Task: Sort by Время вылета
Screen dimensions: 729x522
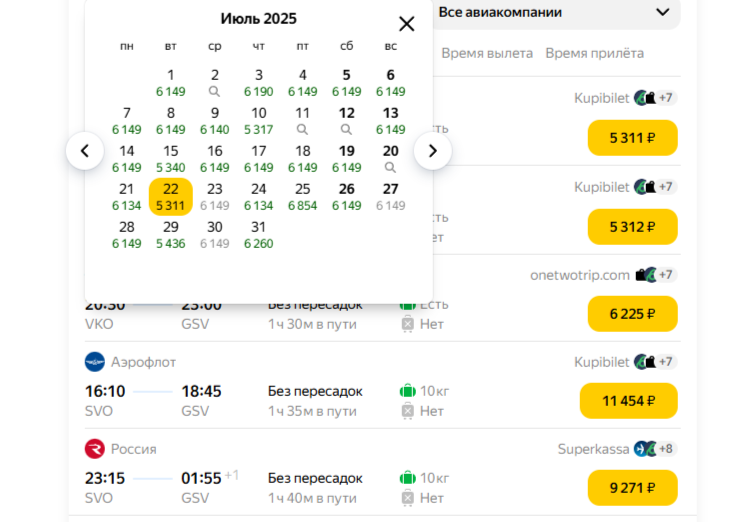Action: (487, 53)
